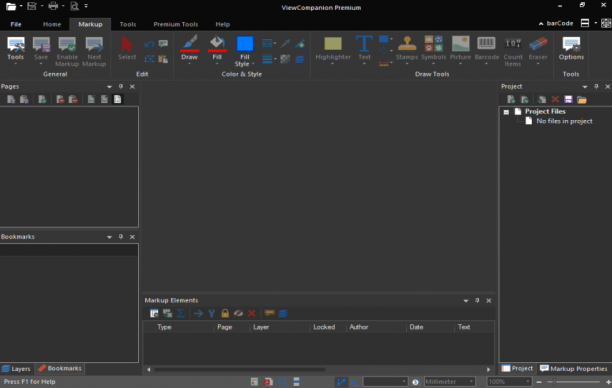Click the layers icon in Markup Elements toolbar
The image size is (612, 388).
[x=283, y=313]
